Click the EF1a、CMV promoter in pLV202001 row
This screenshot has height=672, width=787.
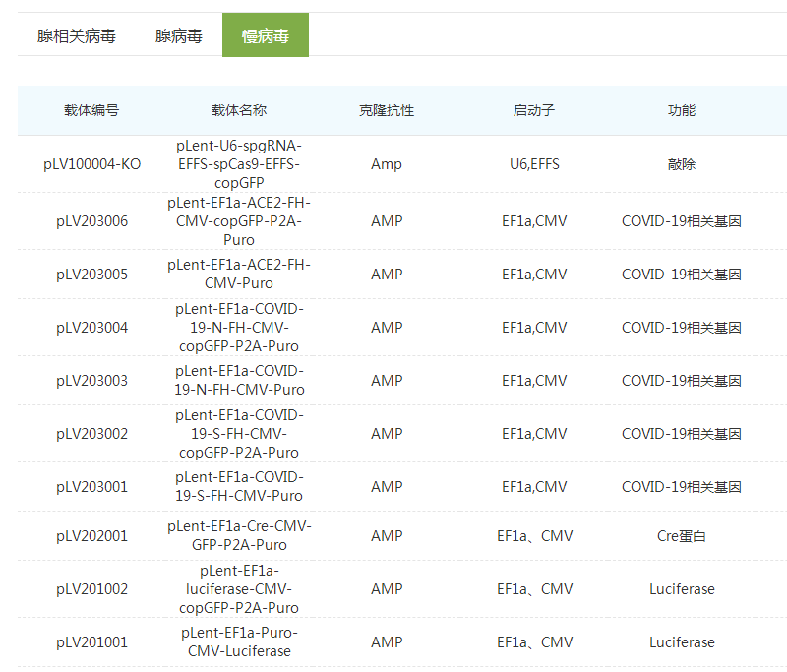click(534, 536)
